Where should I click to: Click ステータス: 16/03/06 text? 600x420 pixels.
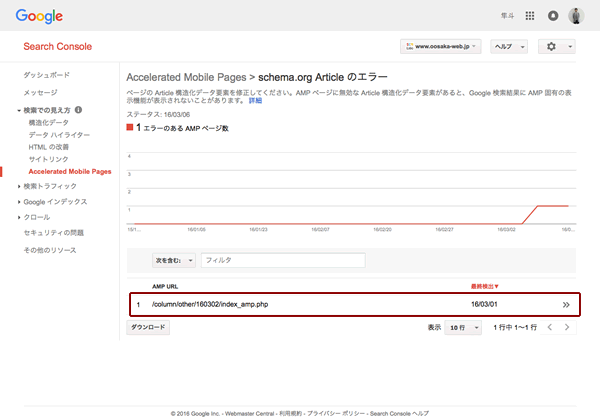point(158,114)
